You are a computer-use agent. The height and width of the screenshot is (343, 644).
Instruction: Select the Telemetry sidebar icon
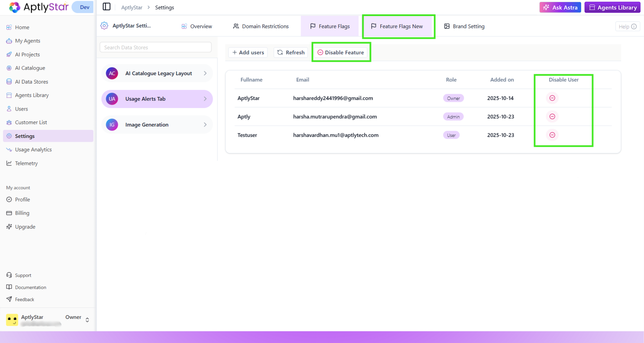point(9,163)
